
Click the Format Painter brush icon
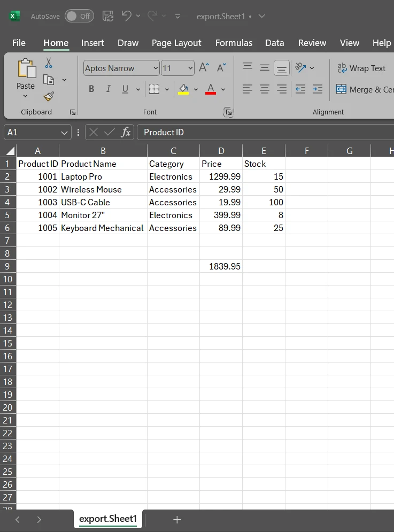tap(49, 96)
